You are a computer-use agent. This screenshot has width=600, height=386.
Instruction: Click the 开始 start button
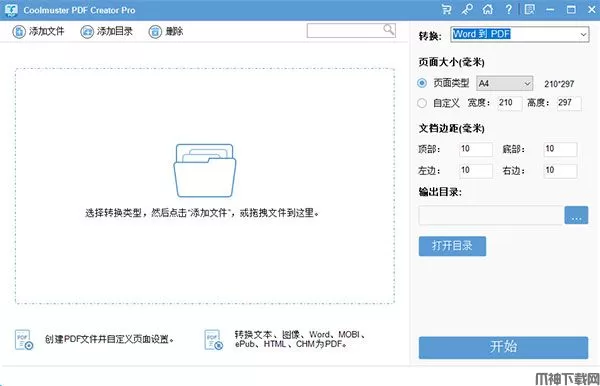pyautogui.click(x=503, y=347)
